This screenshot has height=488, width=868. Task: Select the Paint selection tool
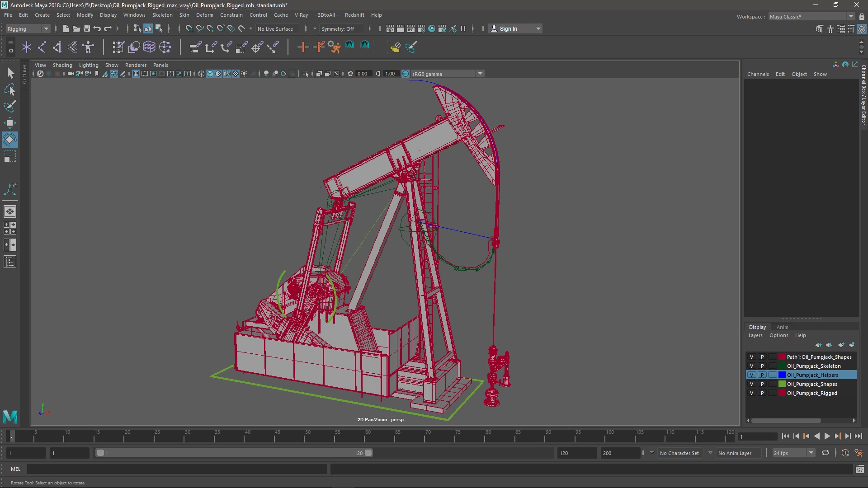click(9, 107)
